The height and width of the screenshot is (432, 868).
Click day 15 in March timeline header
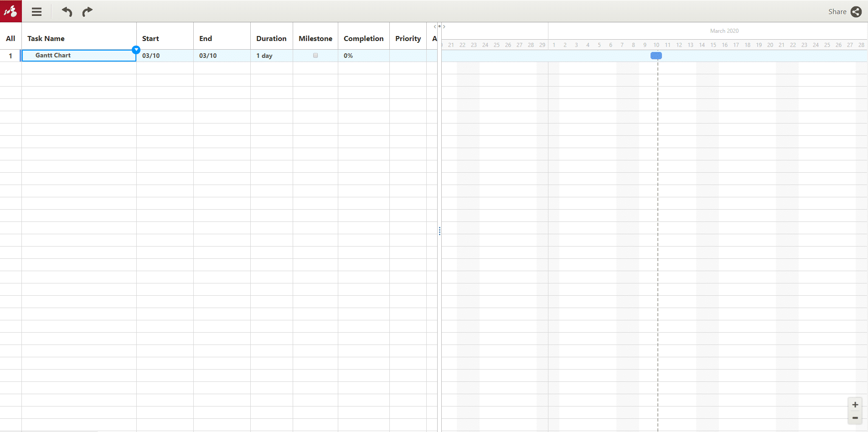pos(713,45)
